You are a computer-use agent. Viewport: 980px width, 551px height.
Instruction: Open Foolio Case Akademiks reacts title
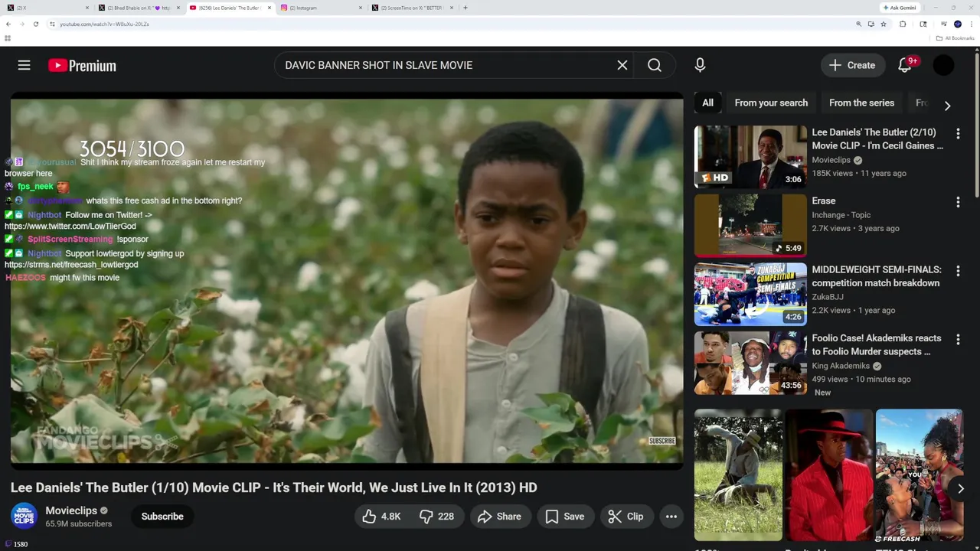tap(877, 344)
